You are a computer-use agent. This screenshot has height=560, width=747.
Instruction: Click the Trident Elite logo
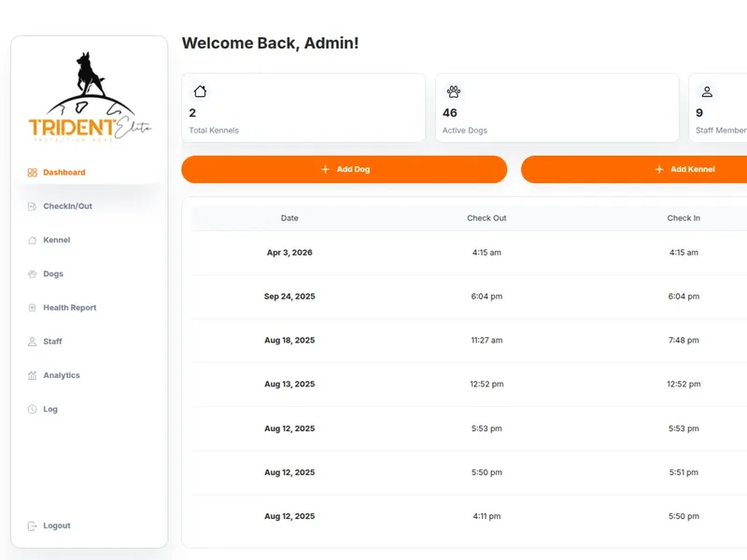[x=90, y=97]
